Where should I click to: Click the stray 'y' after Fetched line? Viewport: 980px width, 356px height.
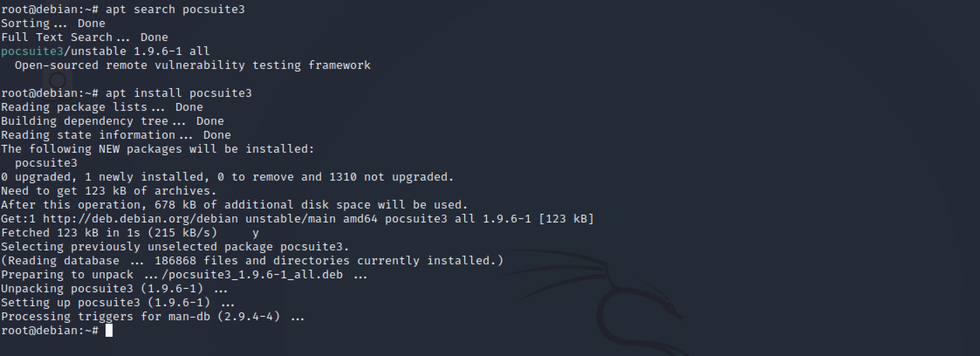coord(256,233)
